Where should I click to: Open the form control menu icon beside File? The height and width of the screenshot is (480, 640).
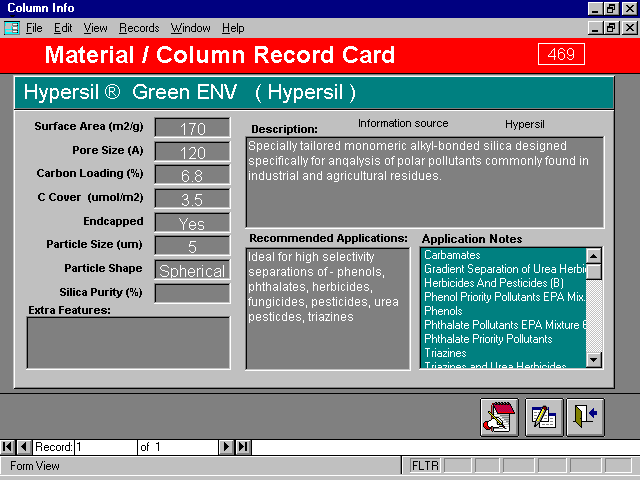[x=11, y=28]
